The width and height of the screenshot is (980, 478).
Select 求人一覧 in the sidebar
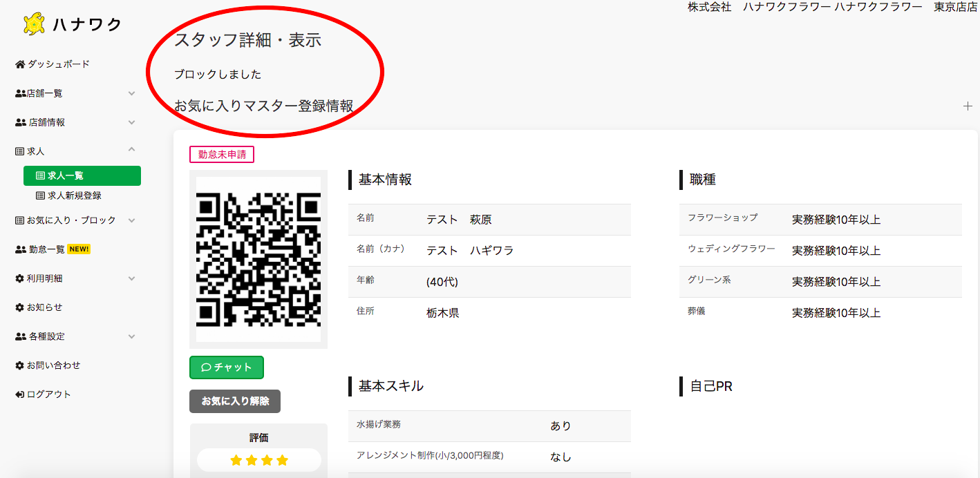tap(82, 176)
